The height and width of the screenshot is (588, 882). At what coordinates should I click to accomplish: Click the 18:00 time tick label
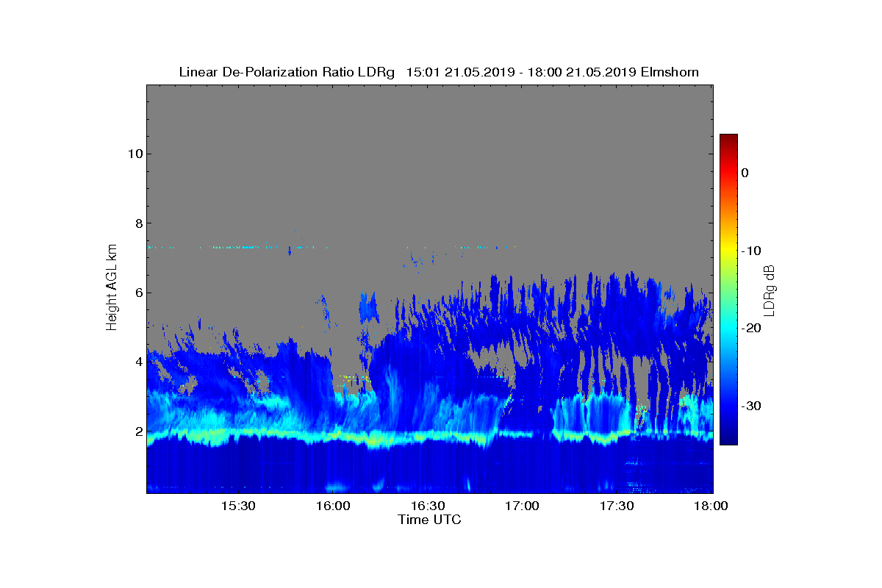coord(711,506)
